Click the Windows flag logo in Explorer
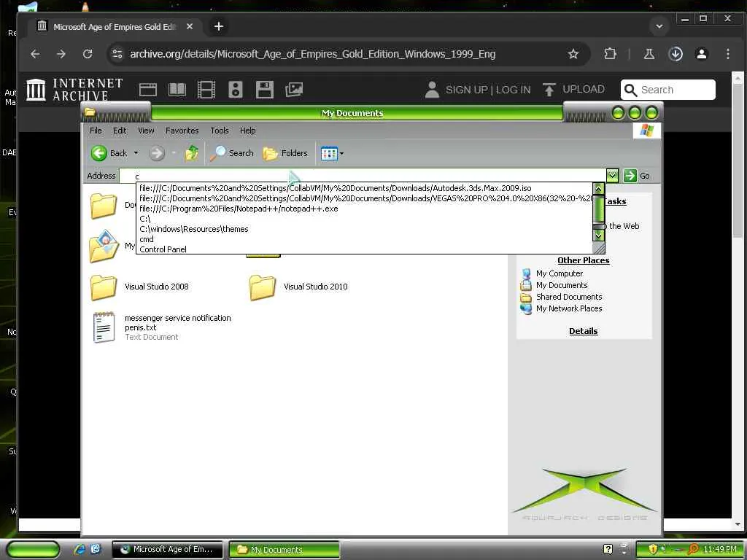Screen dimensions: 747x560 tap(646, 131)
